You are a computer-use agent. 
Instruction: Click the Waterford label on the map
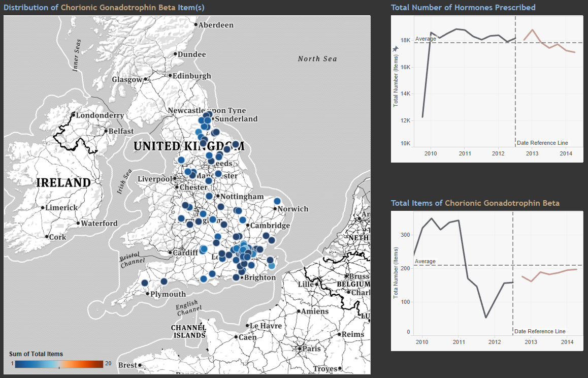click(x=100, y=224)
